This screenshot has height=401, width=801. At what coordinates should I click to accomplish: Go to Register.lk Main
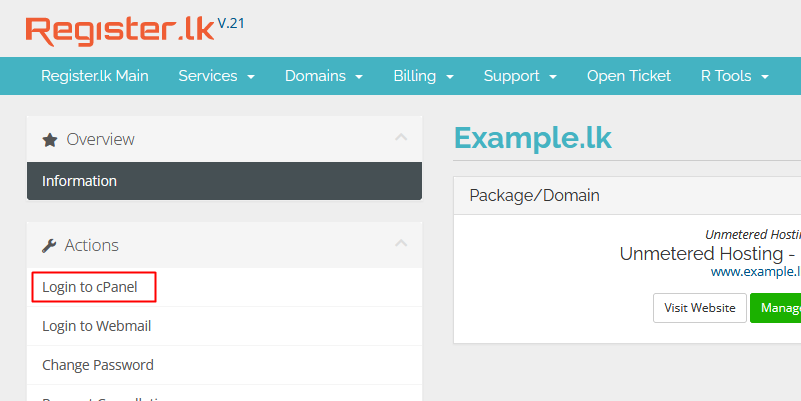[95, 76]
